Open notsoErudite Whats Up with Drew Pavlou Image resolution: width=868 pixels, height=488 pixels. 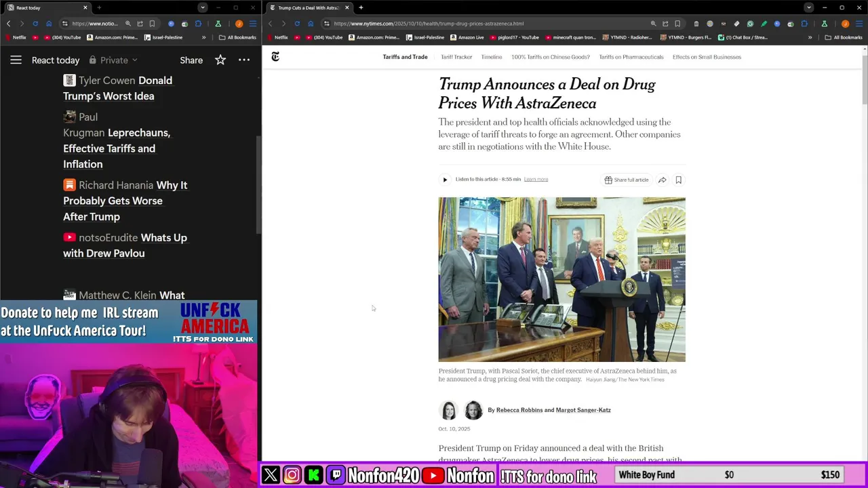(125, 245)
